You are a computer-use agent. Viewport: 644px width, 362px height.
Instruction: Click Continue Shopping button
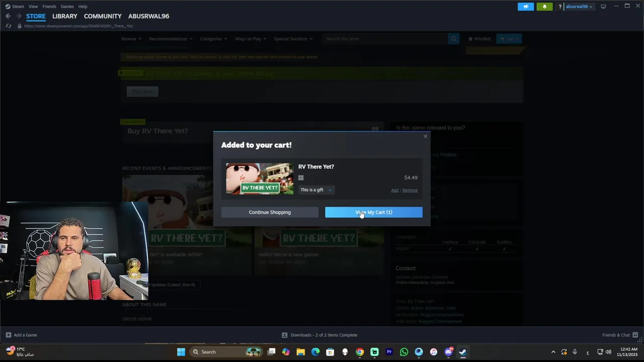[270, 212]
